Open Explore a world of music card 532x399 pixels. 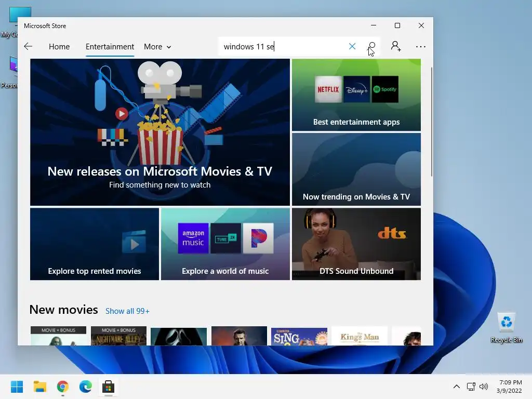[225, 244]
